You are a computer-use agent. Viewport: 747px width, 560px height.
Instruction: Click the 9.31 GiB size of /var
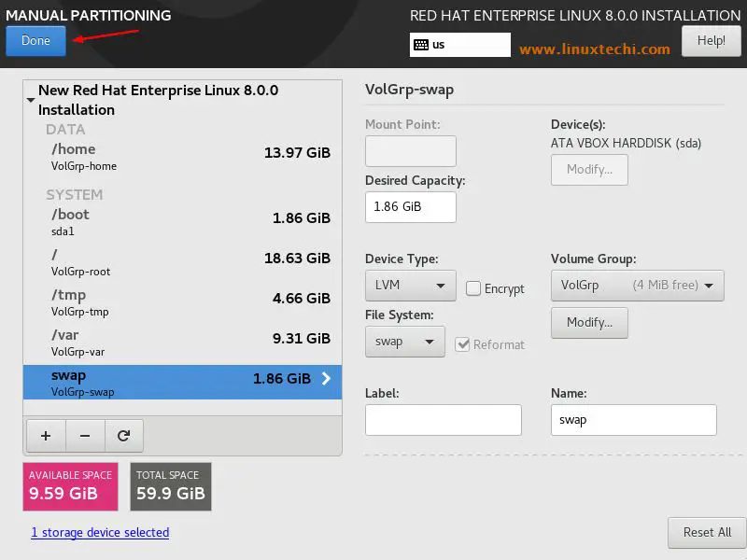(x=302, y=339)
